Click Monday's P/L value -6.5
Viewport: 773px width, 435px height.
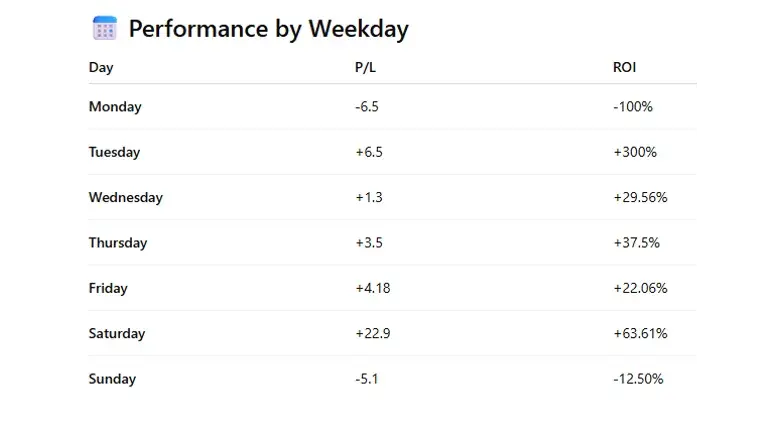tap(367, 107)
